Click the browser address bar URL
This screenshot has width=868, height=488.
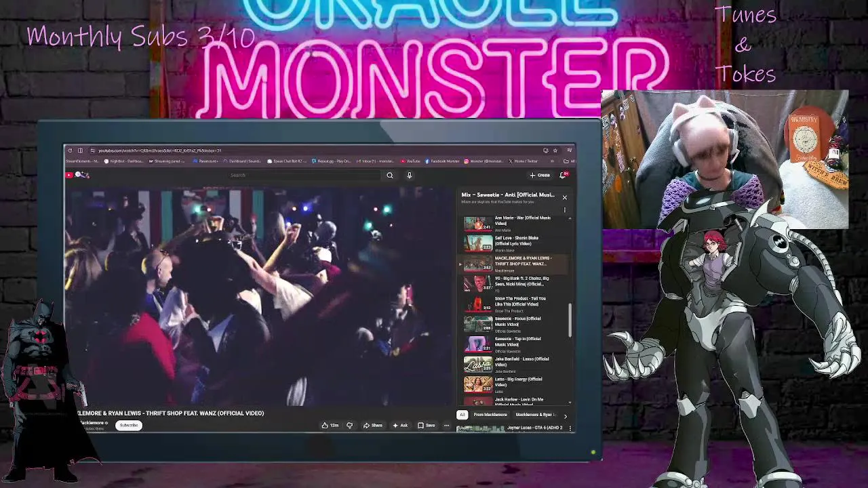pos(160,150)
